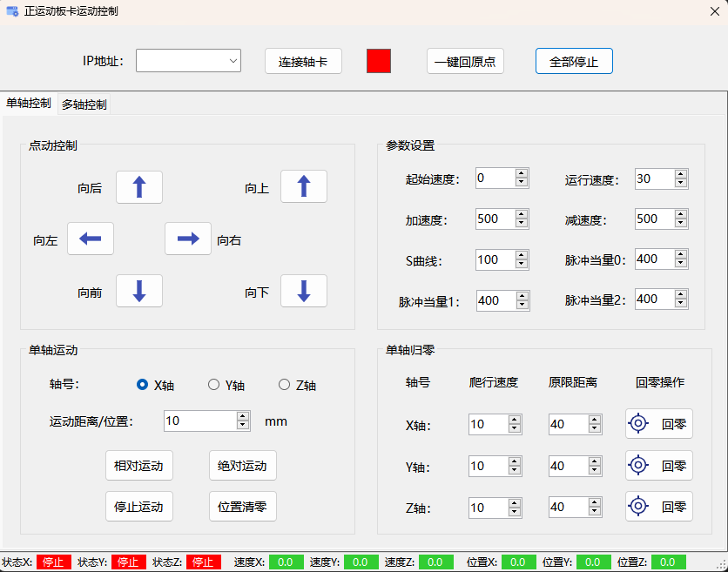Click the 状态Y 停止 status indicator
This screenshot has width=728, height=572.
(x=129, y=562)
